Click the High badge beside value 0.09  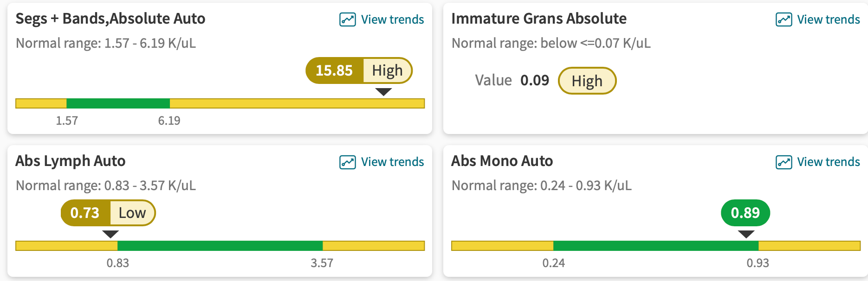pyautogui.click(x=587, y=81)
